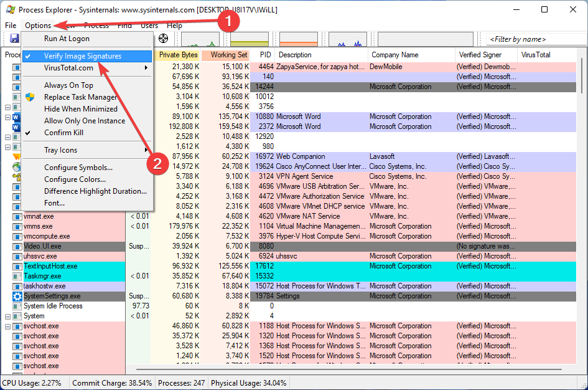Toggle Verify Image Signatures option

87,56
